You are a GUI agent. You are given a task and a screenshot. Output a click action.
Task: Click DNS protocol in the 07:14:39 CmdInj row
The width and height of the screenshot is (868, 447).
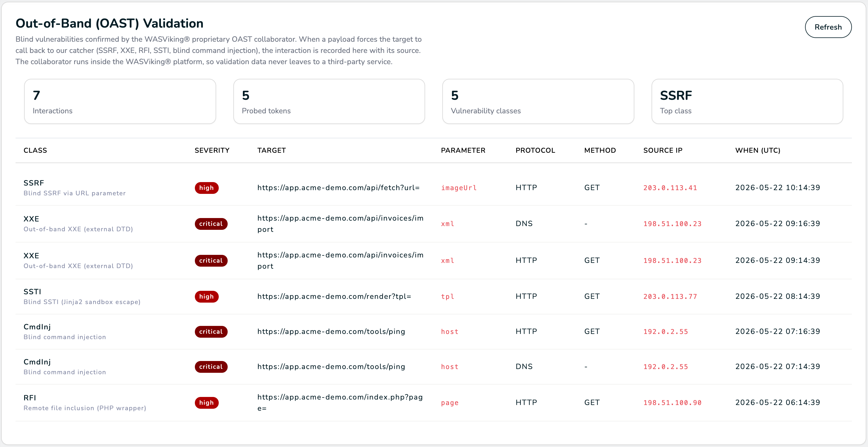pos(524,367)
